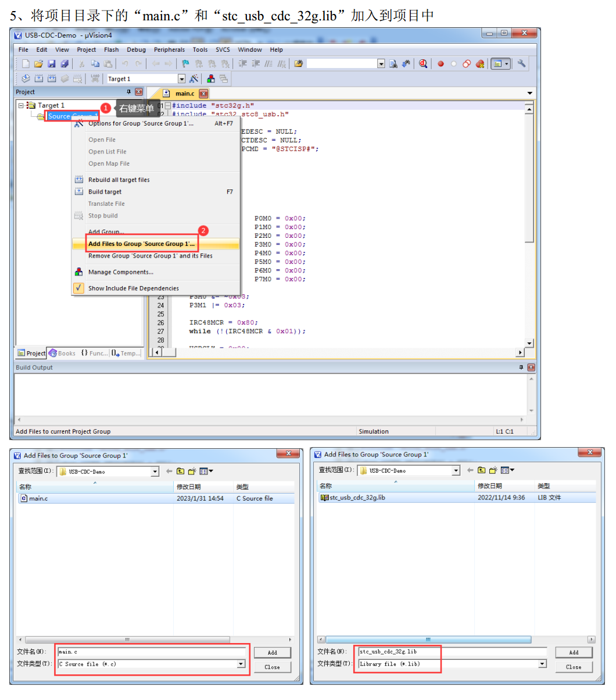The width and height of the screenshot is (616, 700).
Task: Close the Build Output panel
Action: (x=531, y=367)
